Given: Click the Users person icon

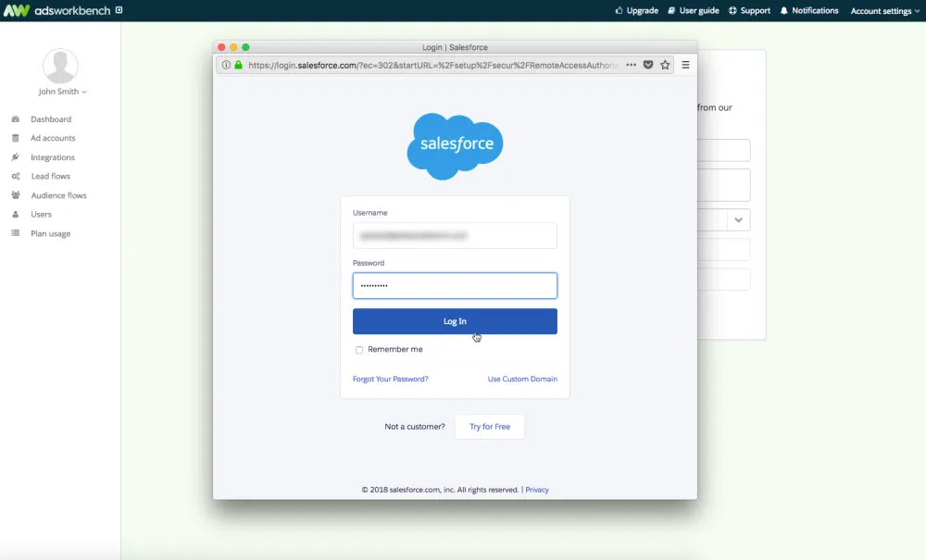Looking at the screenshot, I should (16, 214).
